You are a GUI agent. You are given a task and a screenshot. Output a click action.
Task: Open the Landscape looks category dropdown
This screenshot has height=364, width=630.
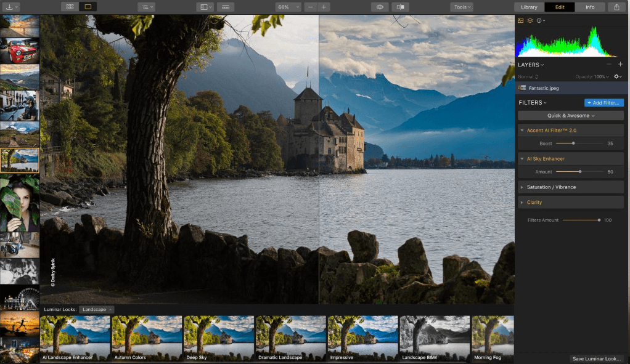[x=96, y=309]
